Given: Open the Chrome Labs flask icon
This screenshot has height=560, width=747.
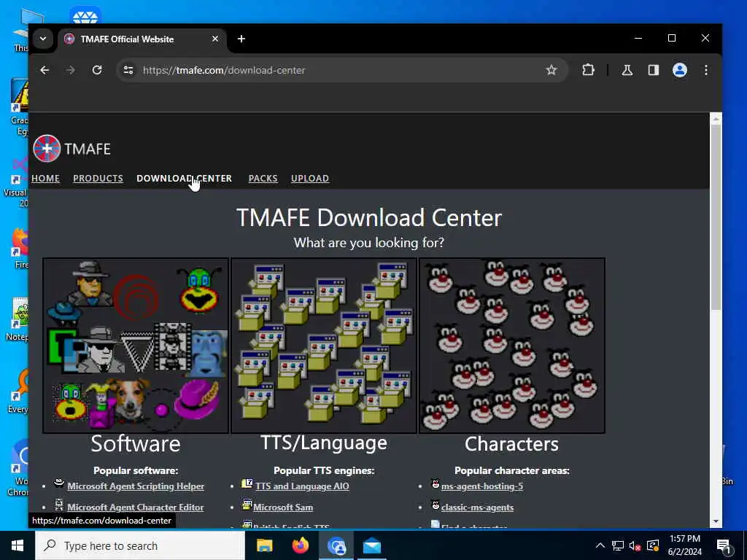Looking at the screenshot, I should [x=627, y=70].
